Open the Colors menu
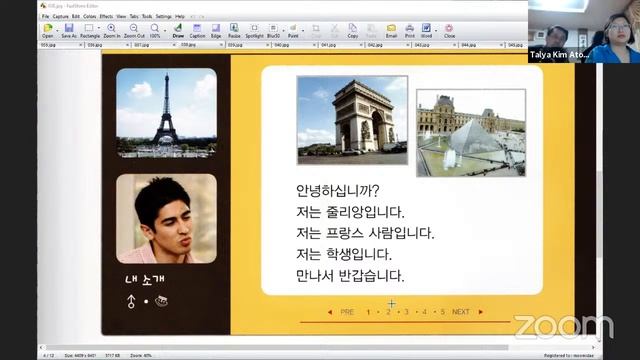 click(x=90, y=17)
